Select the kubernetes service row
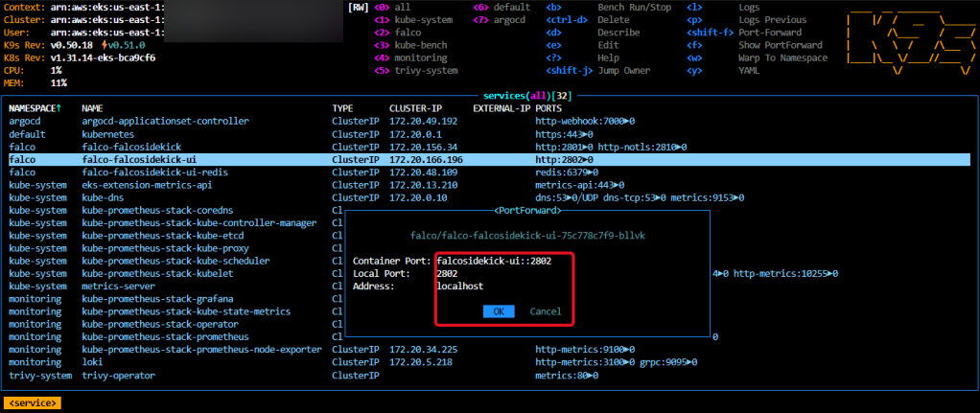The height and width of the screenshot is (413, 980). (x=489, y=134)
